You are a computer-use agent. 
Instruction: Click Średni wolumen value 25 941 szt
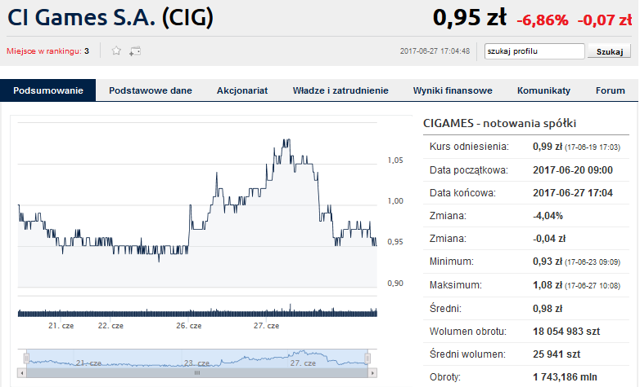556,354
